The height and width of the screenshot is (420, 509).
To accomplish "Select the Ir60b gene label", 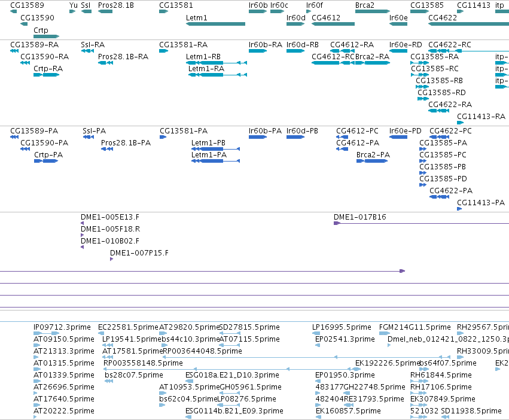I will click(258, 5).
